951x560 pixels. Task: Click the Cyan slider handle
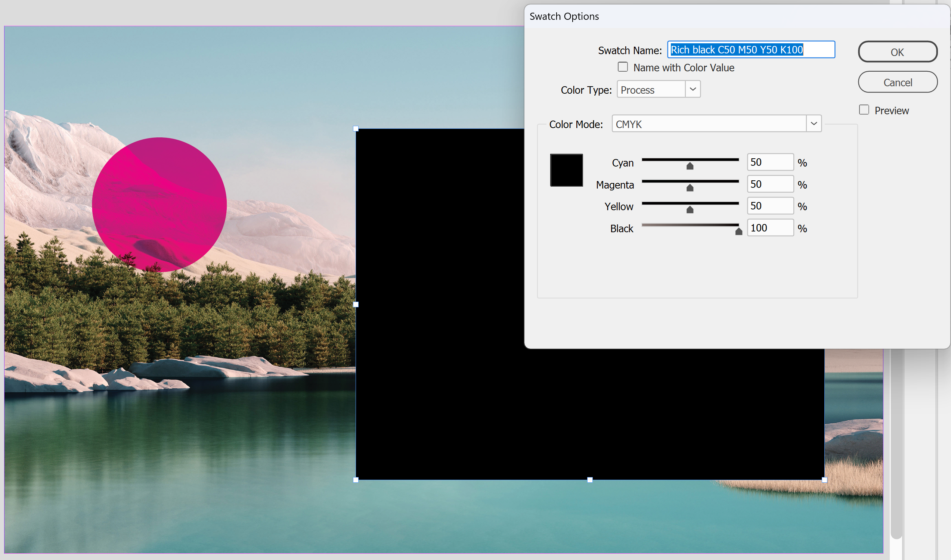[x=690, y=166]
